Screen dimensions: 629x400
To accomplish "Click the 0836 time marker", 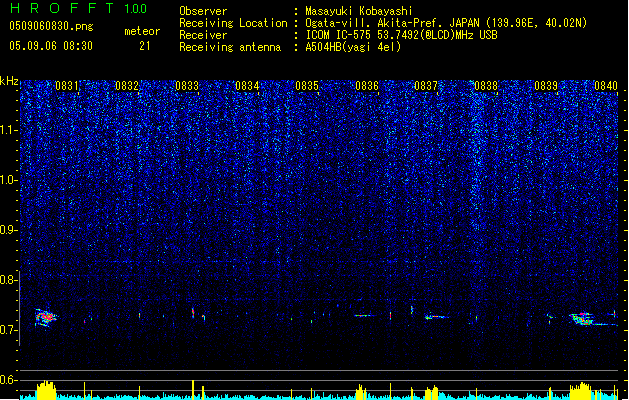I will (x=367, y=86).
